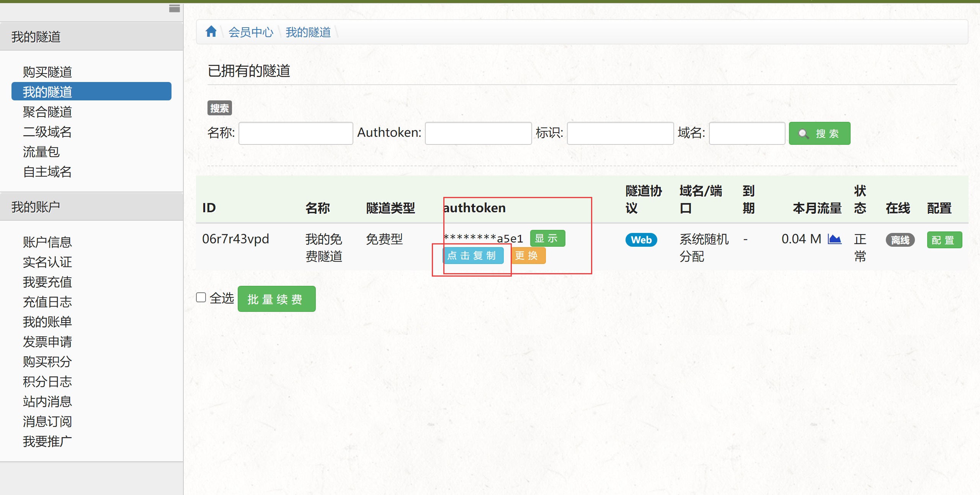Click the green 搜索 search button
Image resolution: width=980 pixels, height=495 pixels.
pyautogui.click(x=819, y=133)
